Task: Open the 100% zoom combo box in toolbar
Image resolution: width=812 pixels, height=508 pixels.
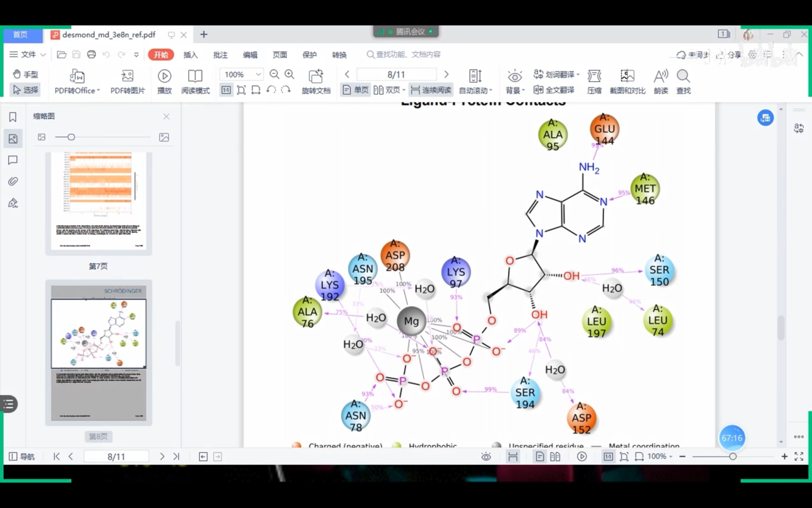Action: click(x=241, y=74)
